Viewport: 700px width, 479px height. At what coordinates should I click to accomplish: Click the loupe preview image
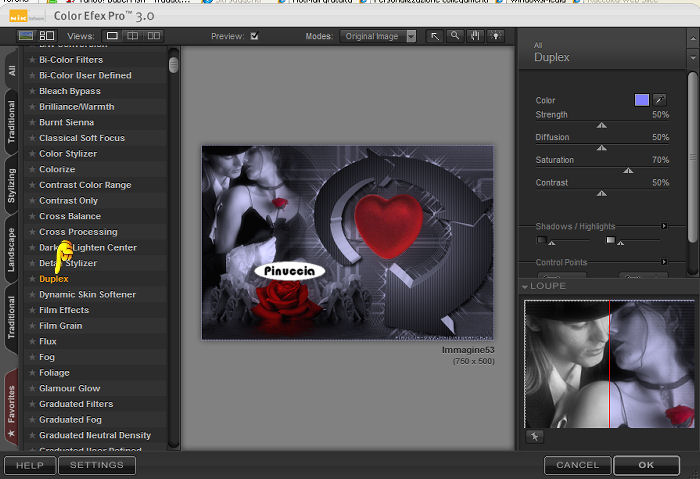(x=609, y=364)
